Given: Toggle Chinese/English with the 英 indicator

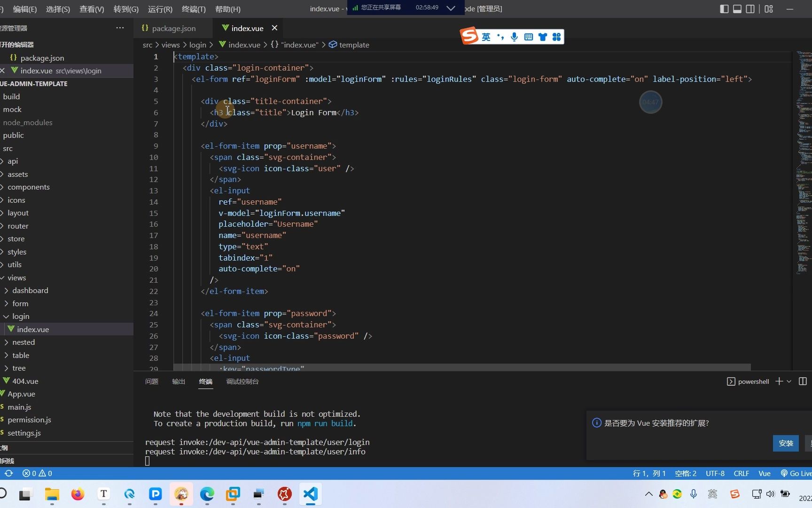Looking at the screenshot, I should [x=486, y=36].
